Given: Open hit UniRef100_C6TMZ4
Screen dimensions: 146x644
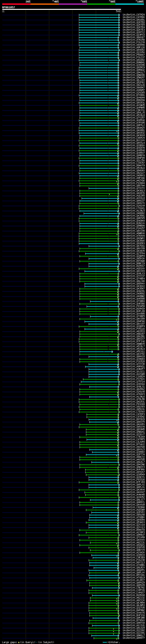Looking at the screenshot, I should (133, 15).
